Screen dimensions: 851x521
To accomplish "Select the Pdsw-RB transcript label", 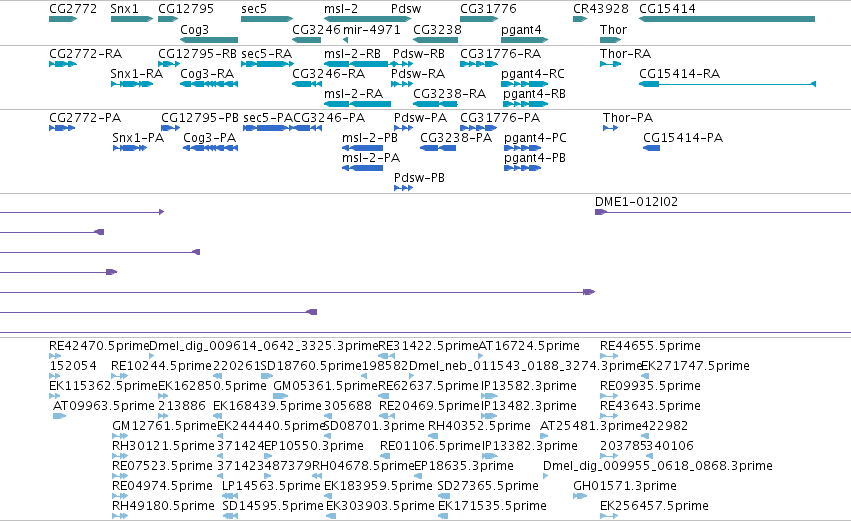I will tap(419, 54).
